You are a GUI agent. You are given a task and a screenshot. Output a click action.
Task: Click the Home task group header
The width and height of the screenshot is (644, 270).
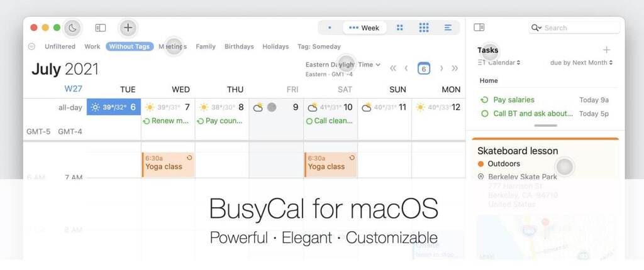(489, 80)
